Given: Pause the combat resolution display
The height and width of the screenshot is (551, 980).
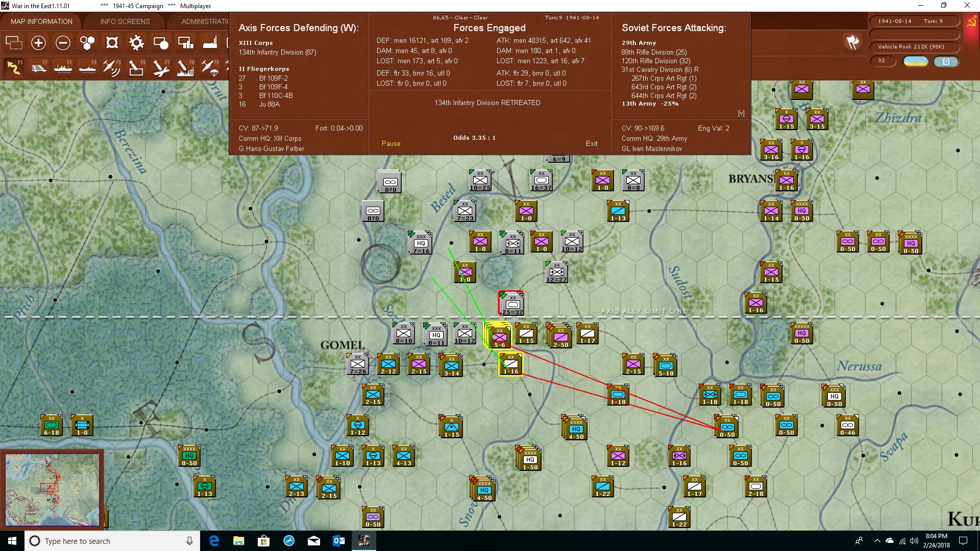Looking at the screenshot, I should [x=391, y=143].
